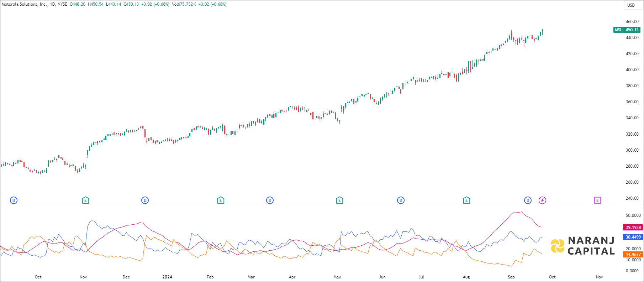This screenshot has height=282, width=644.
Task: Select the orange 14.9677 indicator value label
Action: click(x=633, y=255)
